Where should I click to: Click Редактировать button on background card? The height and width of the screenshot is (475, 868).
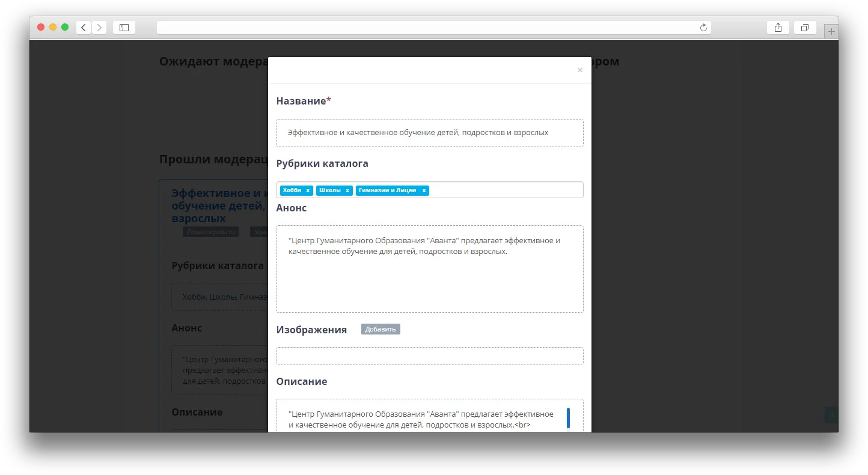tap(210, 232)
